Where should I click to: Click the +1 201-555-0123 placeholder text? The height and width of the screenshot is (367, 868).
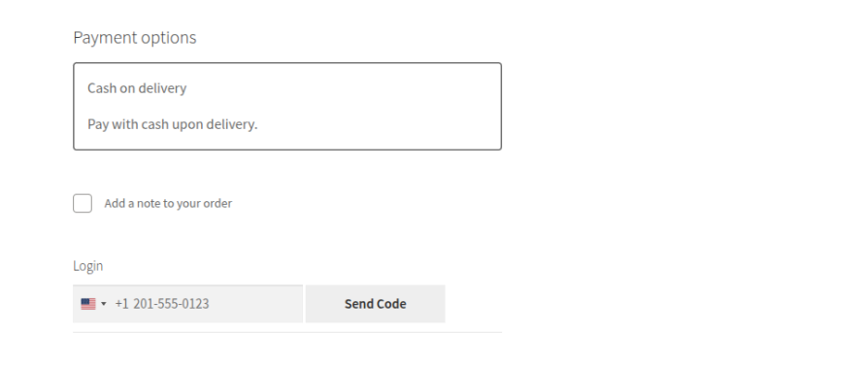(x=162, y=304)
